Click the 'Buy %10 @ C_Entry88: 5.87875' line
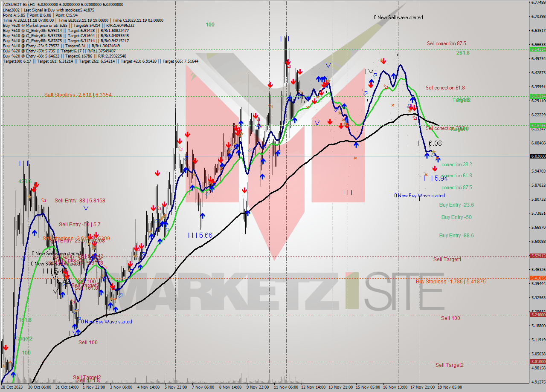 coord(66,40)
